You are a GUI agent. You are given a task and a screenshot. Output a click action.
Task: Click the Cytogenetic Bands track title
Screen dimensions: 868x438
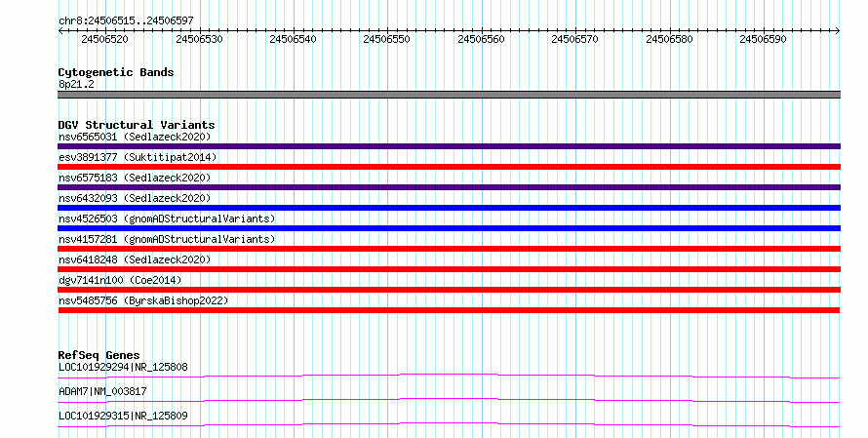(116, 72)
